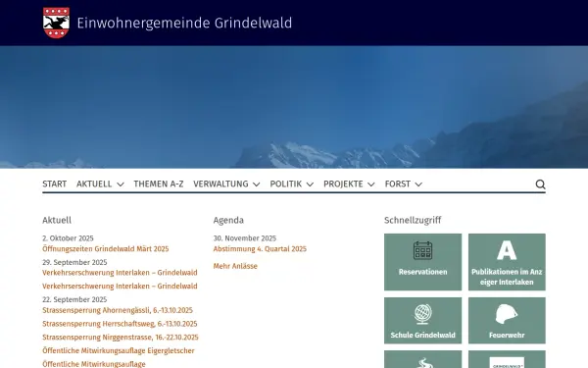Click the Aktuell section heading
This screenshot has height=368, width=588.
coord(57,220)
